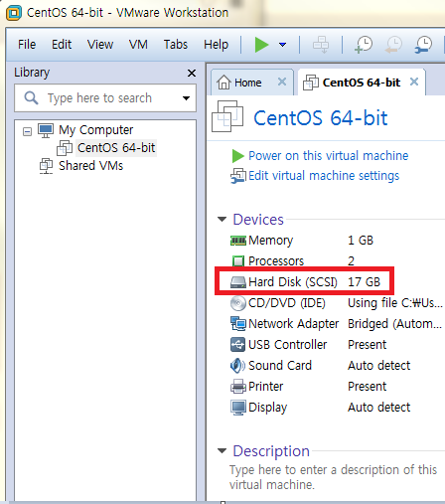Click the CD/DVD (IDE) disc icon
The image size is (445, 504).
click(238, 303)
